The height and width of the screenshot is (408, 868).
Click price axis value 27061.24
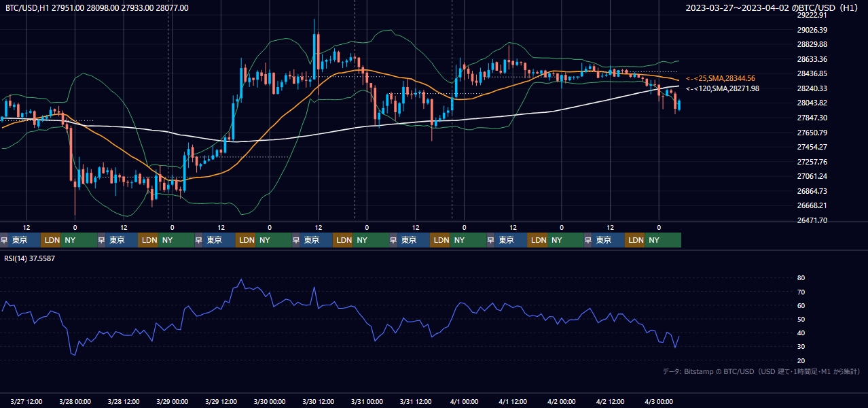pyautogui.click(x=812, y=176)
